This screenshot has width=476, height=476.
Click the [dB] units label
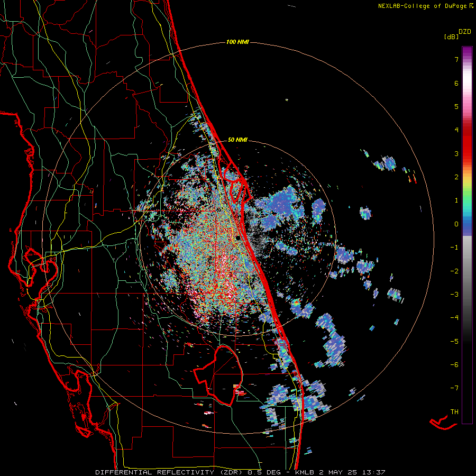pos(451,36)
